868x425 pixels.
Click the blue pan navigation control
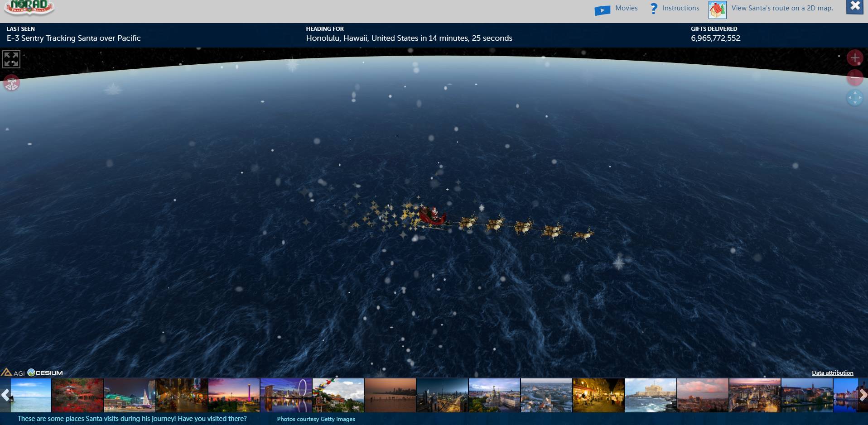coord(855,98)
